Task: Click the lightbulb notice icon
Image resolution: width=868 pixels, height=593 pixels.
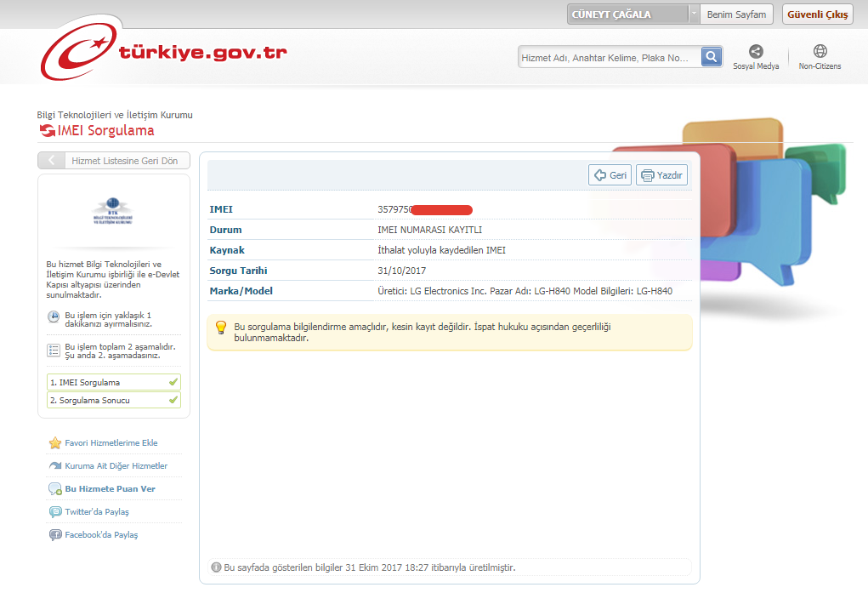Action: [x=221, y=328]
